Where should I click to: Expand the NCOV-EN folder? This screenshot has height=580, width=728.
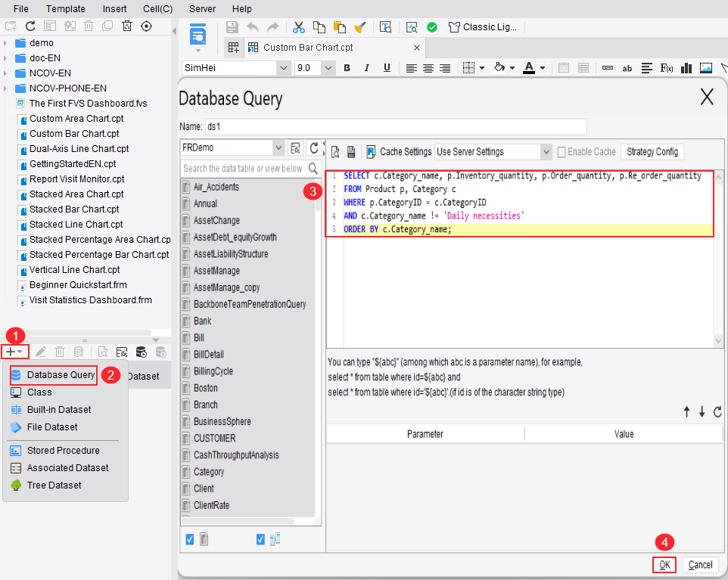[x=5, y=73]
